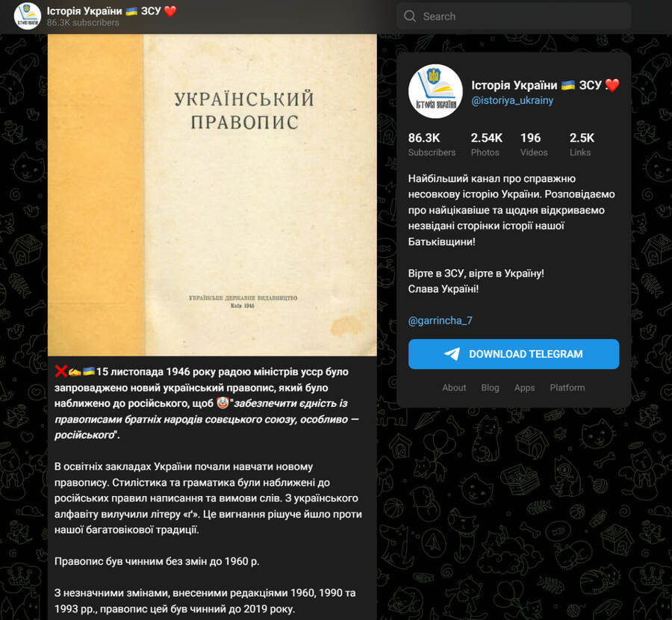Screen dimensions: 672x620
Task: Open the Український правопис book cover image
Action: (212, 195)
